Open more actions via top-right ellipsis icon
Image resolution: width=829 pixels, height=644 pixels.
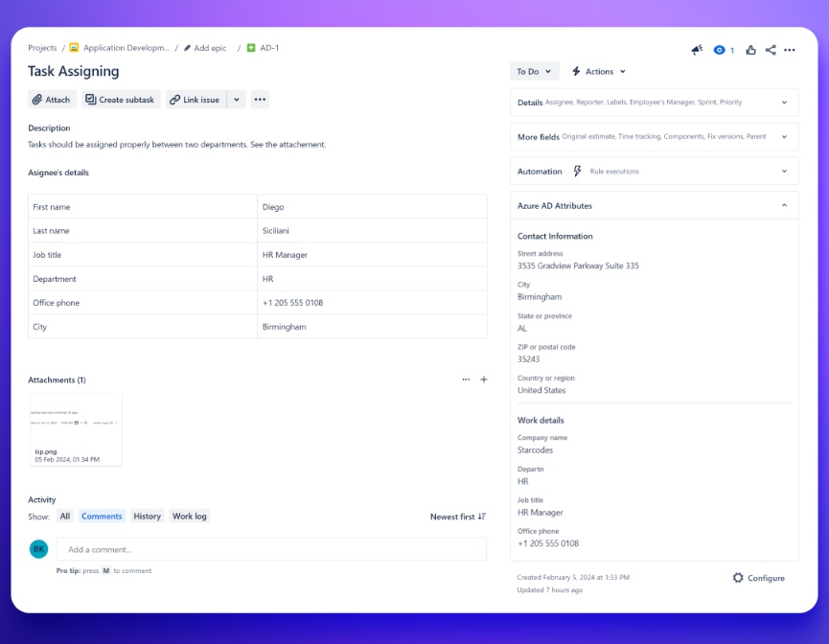(x=789, y=49)
